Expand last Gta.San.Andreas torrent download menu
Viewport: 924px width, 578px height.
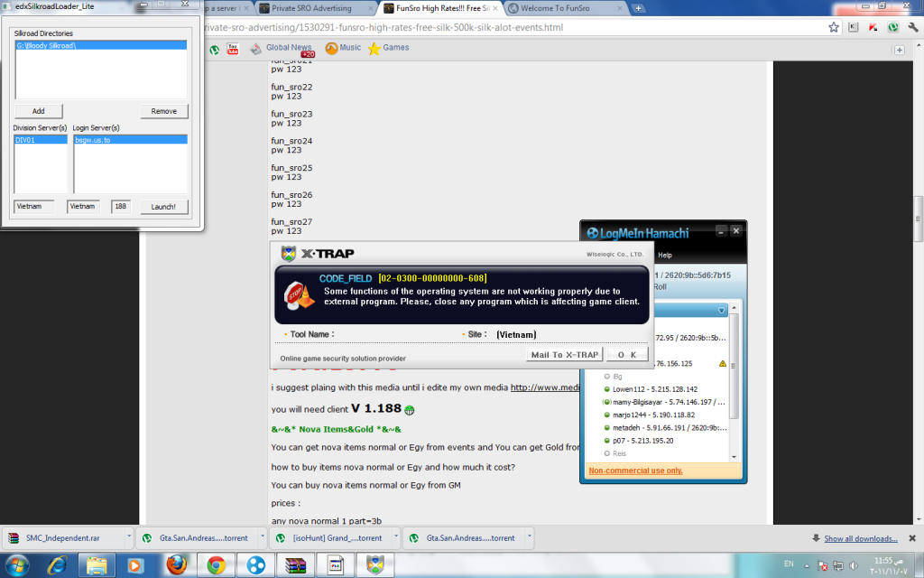tap(529, 537)
